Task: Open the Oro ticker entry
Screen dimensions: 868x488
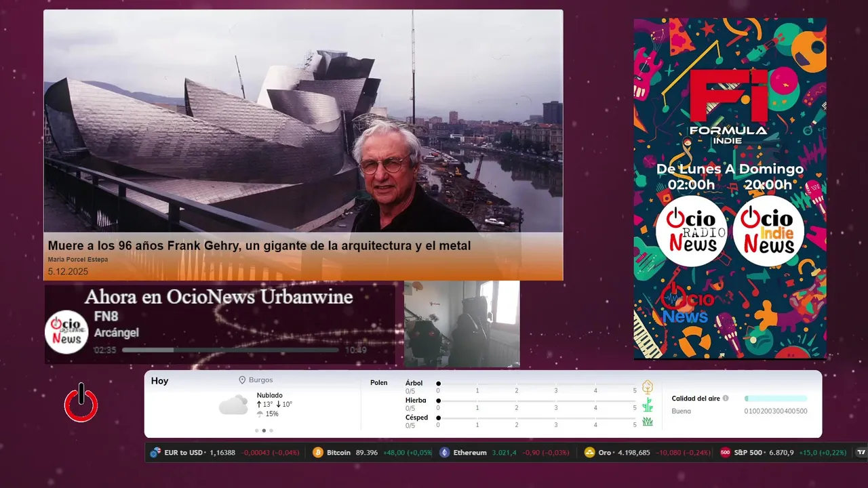Action: tap(648, 452)
